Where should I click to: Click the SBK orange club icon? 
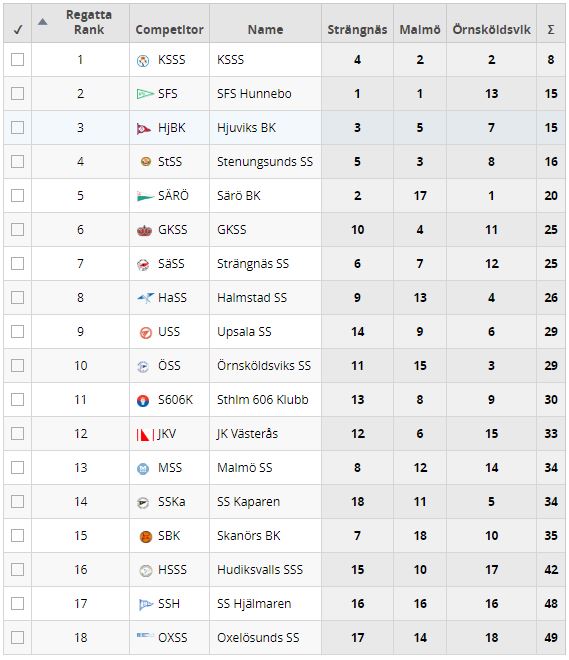pyautogui.click(x=146, y=537)
